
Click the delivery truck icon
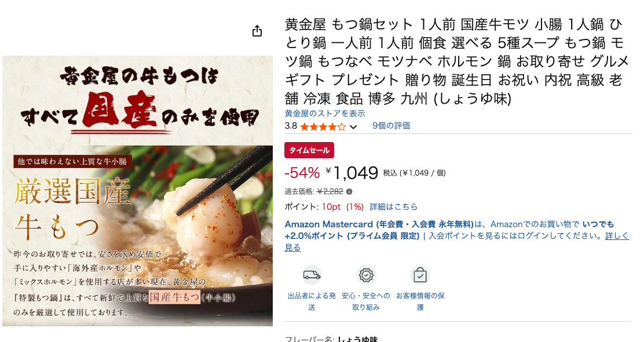point(312,275)
